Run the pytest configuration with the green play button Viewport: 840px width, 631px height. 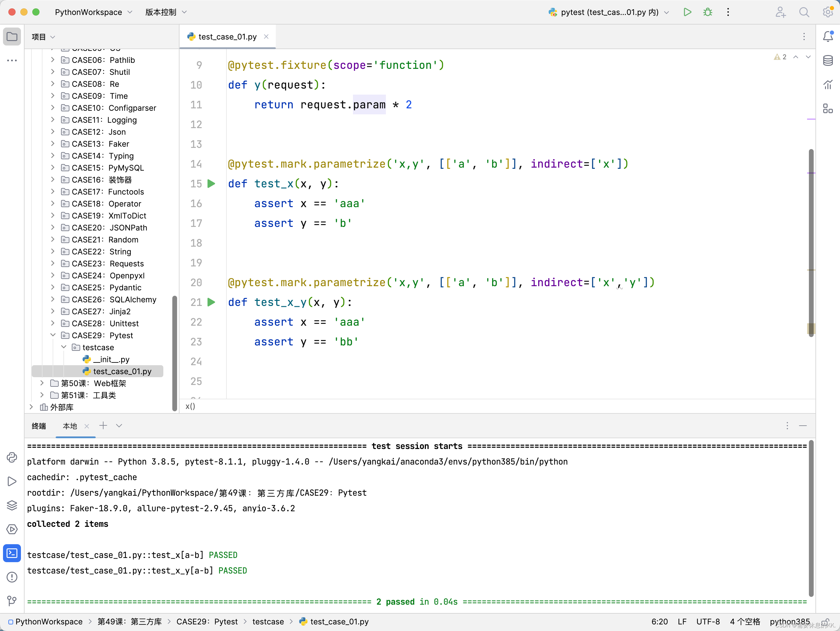point(687,12)
